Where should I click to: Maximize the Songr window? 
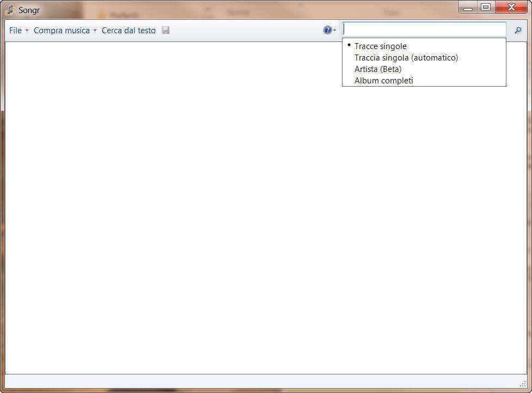pyautogui.click(x=486, y=7)
